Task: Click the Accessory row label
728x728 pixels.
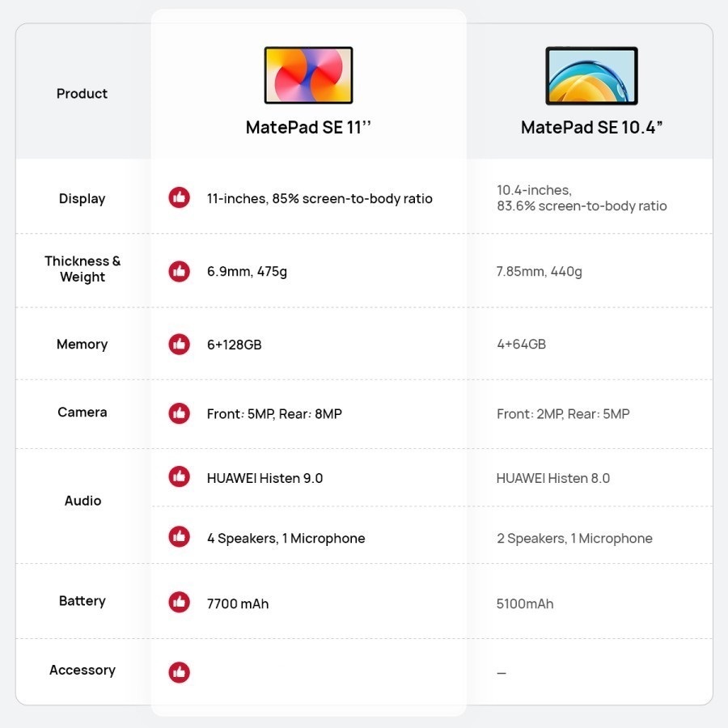Action: (x=82, y=670)
